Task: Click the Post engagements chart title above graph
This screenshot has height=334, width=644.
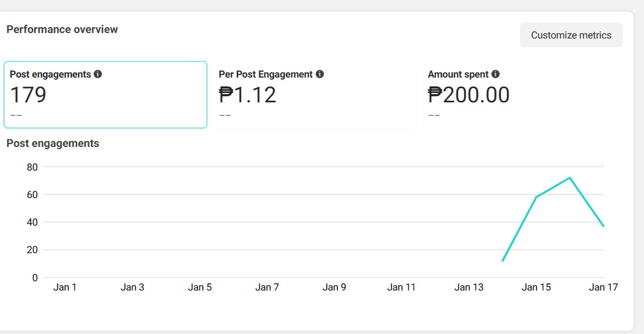Action: tap(53, 144)
